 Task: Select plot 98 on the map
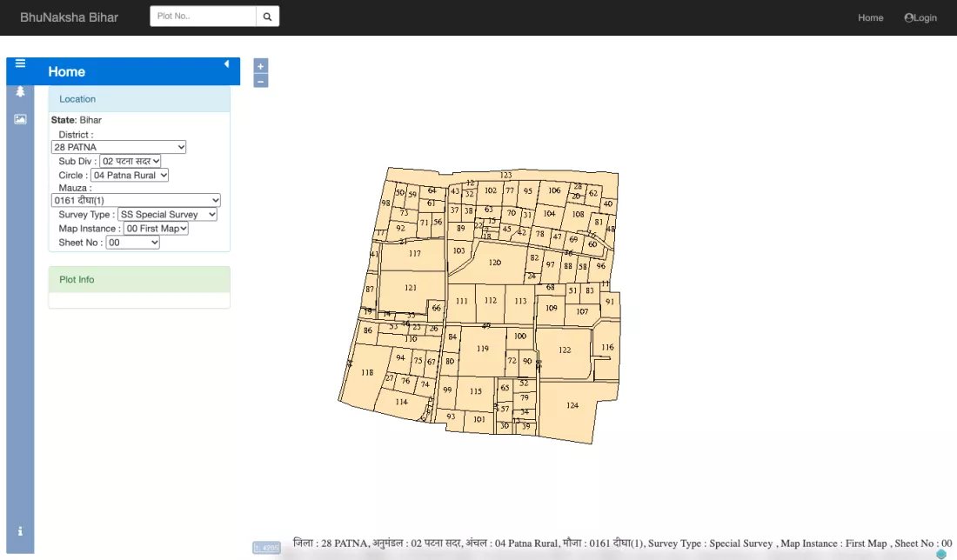pyautogui.click(x=385, y=203)
